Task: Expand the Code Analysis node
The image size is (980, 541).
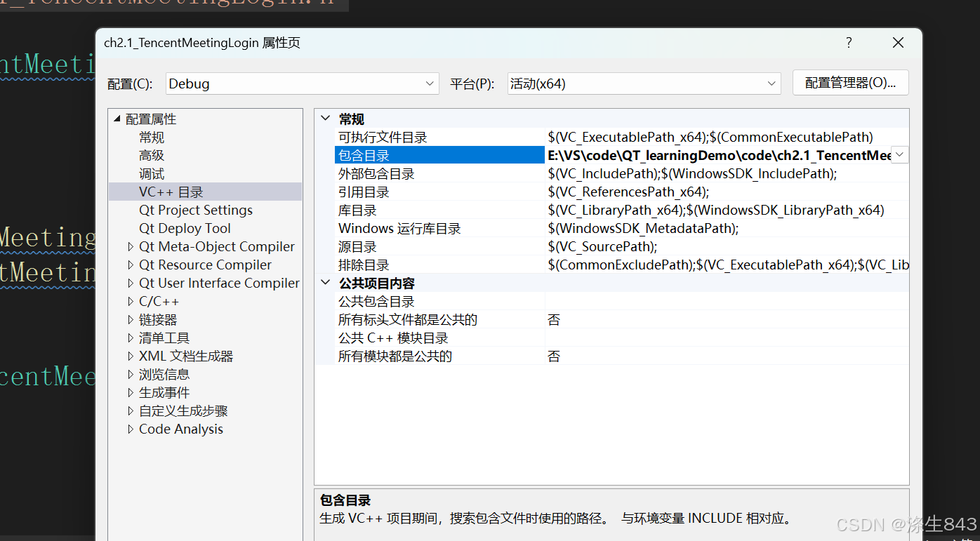Action: (x=130, y=429)
